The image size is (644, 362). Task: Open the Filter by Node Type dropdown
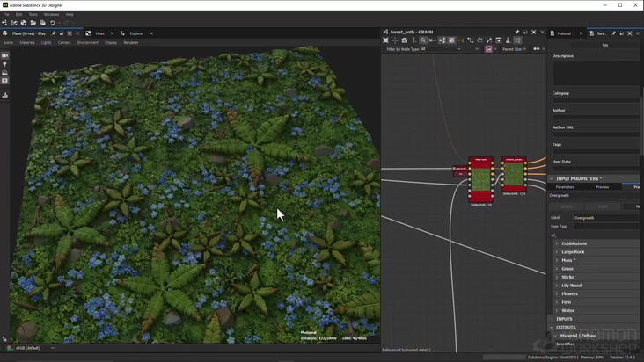point(440,49)
